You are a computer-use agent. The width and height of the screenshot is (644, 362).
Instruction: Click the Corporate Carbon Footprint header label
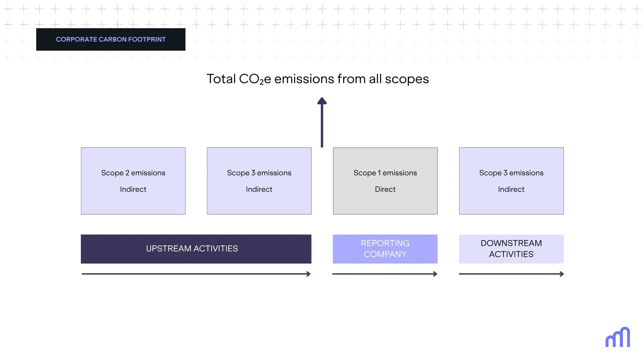tap(111, 39)
